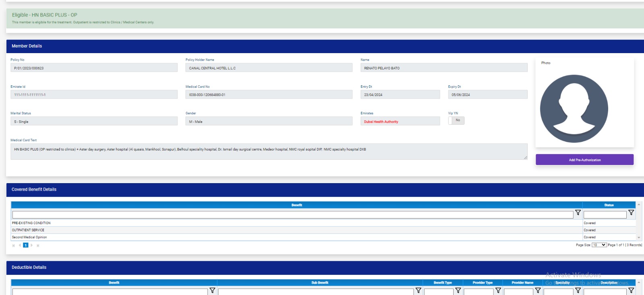The image size is (644, 295).
Task: Open the Speciality column filter icon
Action: click(578, 290)
